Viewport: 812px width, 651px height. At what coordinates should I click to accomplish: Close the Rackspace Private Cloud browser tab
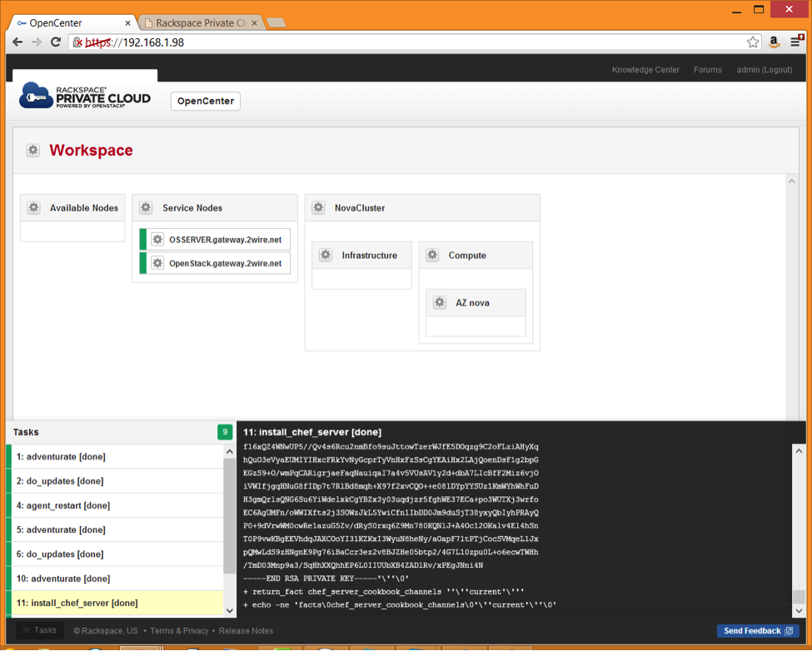(254, 23)
